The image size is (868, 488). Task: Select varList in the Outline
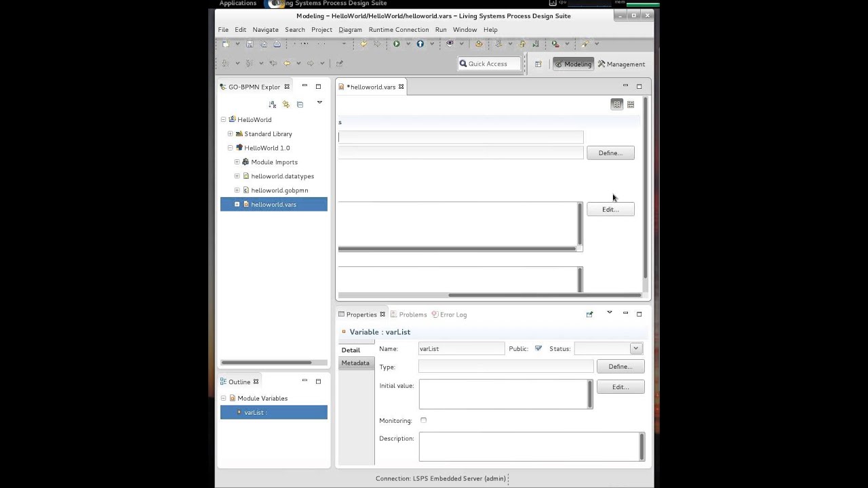274,412
